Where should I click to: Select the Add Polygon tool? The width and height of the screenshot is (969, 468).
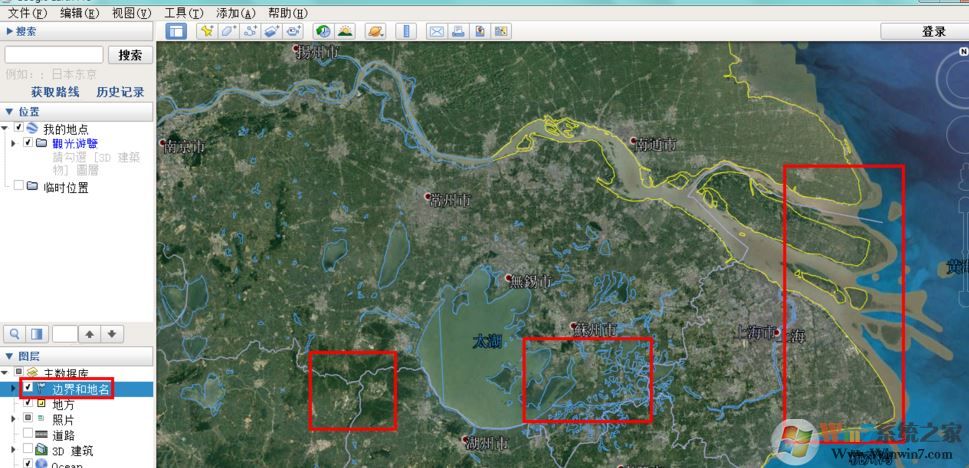228,31
